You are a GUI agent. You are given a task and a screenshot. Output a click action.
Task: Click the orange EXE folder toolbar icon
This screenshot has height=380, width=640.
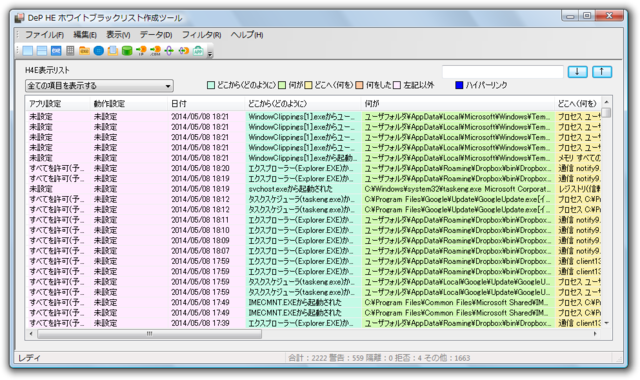[x=84, y=51]
